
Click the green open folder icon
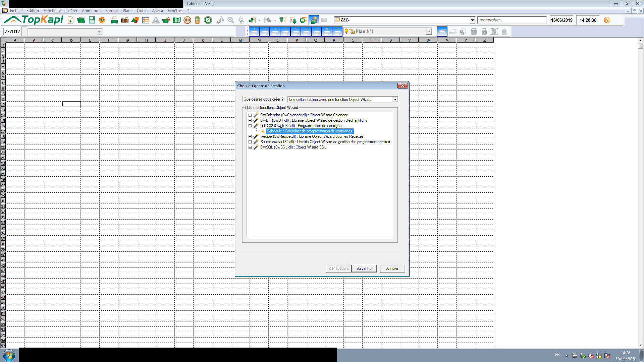click(x=81, y=20)
